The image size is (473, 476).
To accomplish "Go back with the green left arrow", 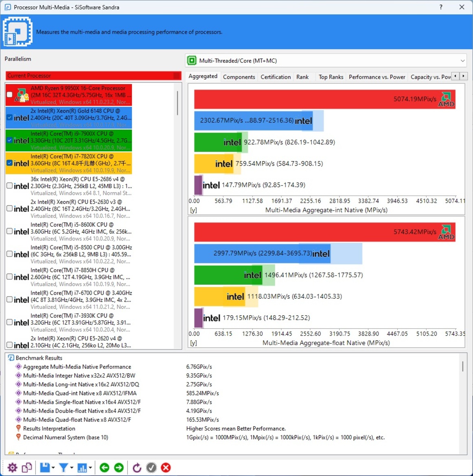I will [105, 467].
